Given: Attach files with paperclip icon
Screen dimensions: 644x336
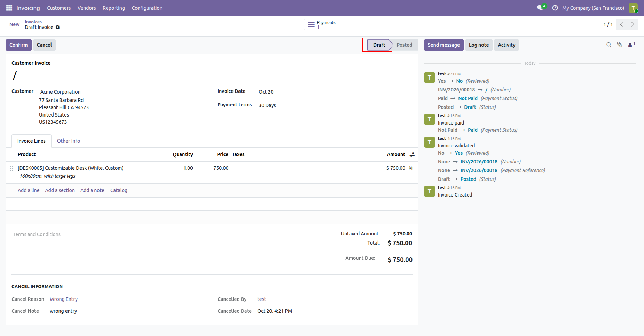Looking at the screenshot, I should (x=620, y=45).
